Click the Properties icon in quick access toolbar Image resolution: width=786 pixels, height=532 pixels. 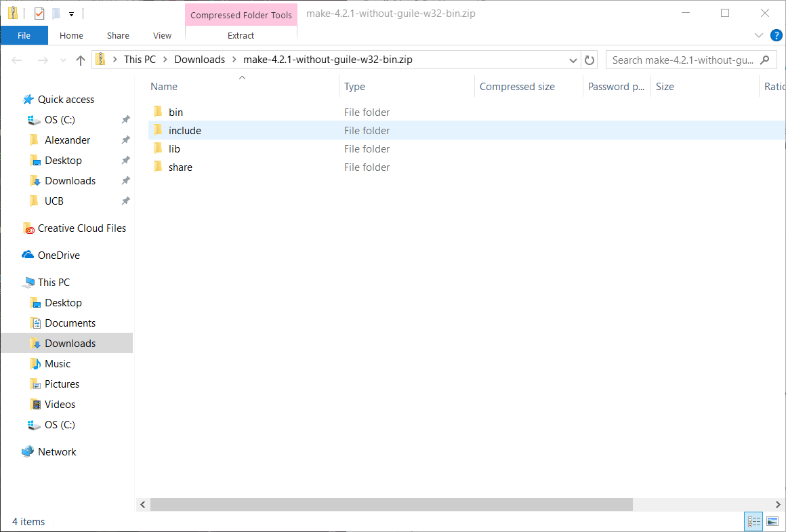tap(39, 14)
